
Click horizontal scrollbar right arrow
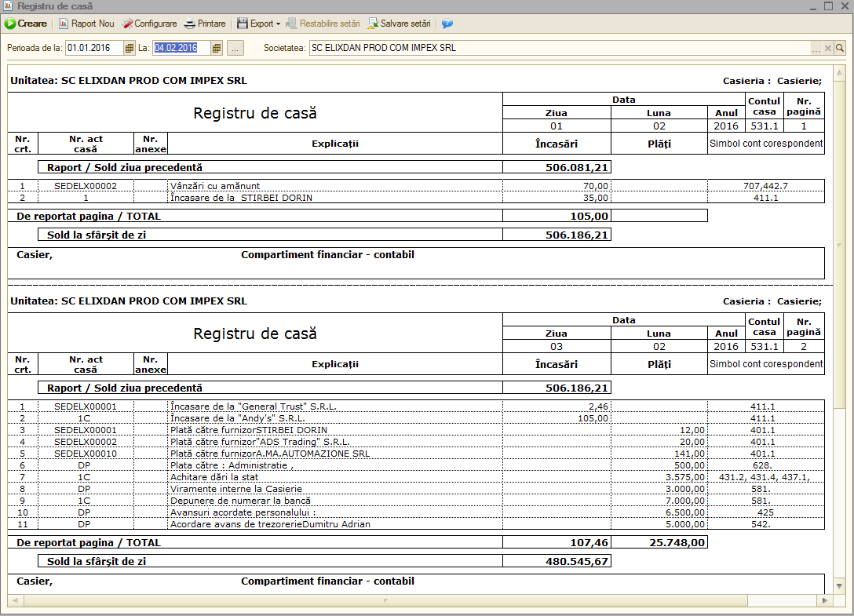(x=825, y=600)
